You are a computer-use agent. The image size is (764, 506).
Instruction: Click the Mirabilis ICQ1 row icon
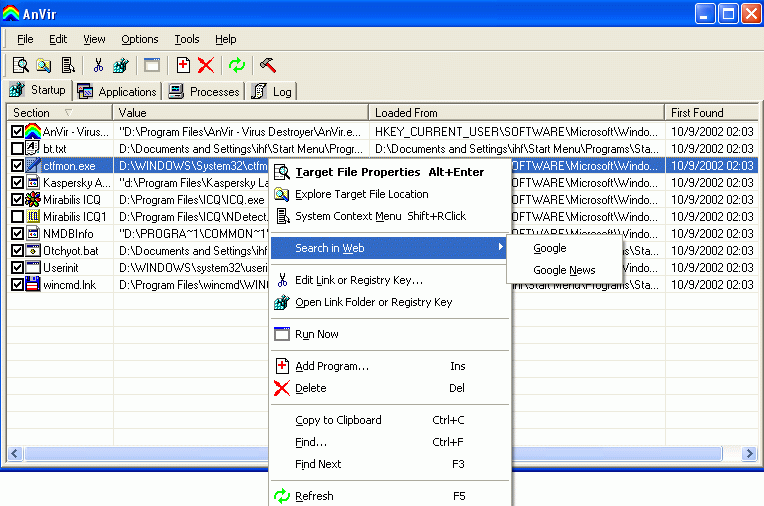[33, 216]
